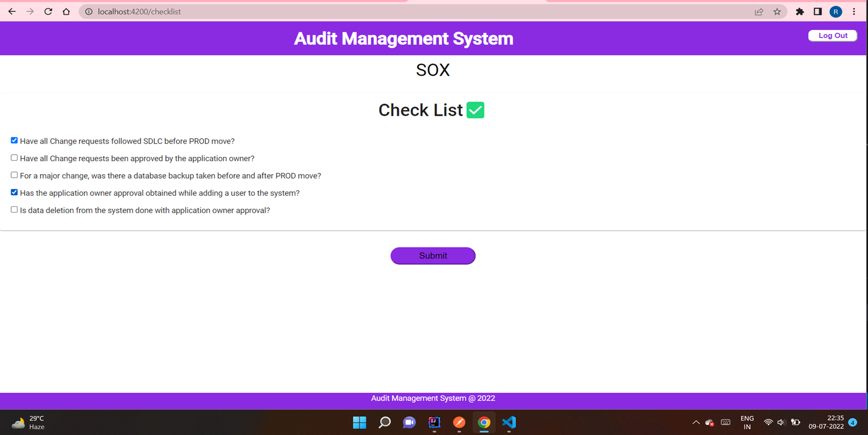Open the browser Extensions puzzle icon
The height and width of the screenshot is (435, 868).
pos(800,11)
